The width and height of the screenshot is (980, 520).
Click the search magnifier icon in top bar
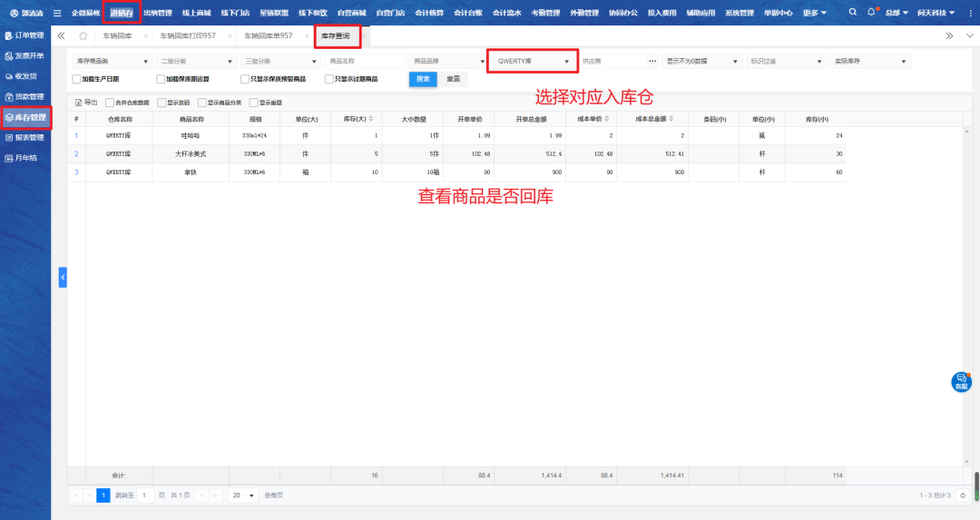852,13
